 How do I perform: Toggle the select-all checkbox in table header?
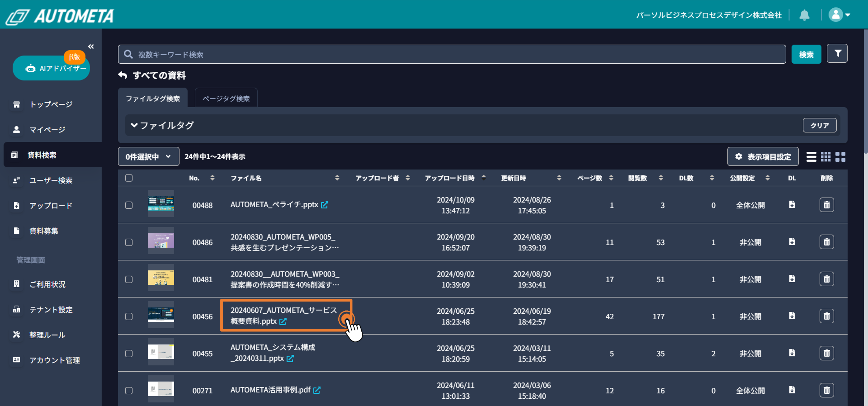[129, 178]
